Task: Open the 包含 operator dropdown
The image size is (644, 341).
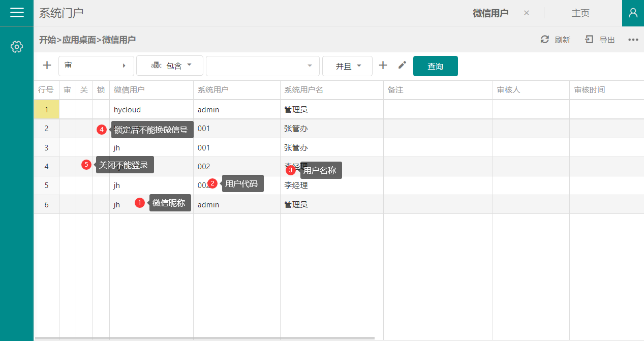Action: pyautogui.click(x=170, y=66)
